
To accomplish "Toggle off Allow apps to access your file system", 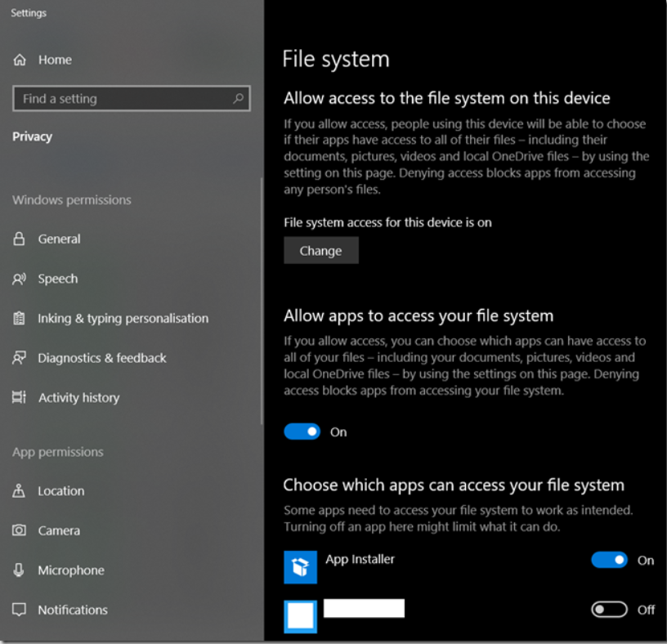I will [302, 432].
